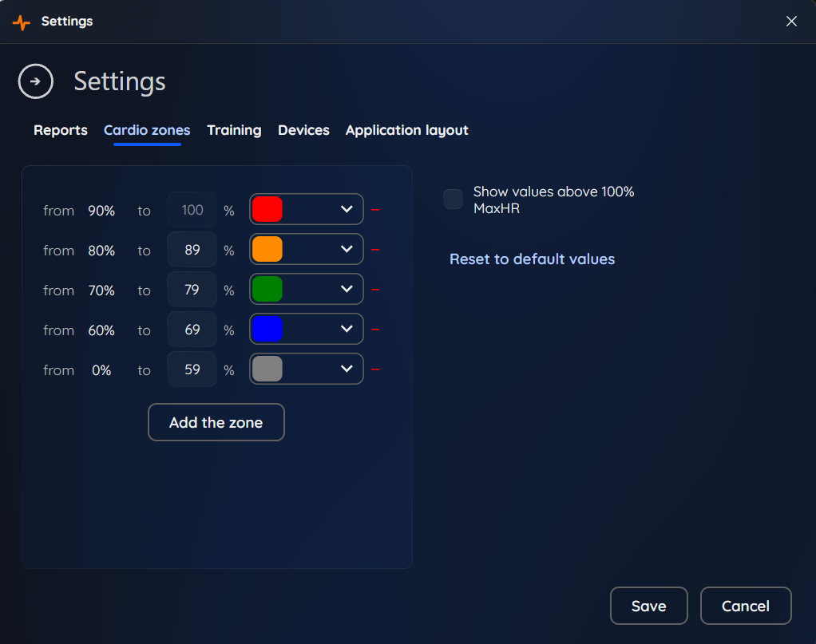Screen dimensions: 816x644
Task: Open the Training tab
Action: [x=234, y=130]
